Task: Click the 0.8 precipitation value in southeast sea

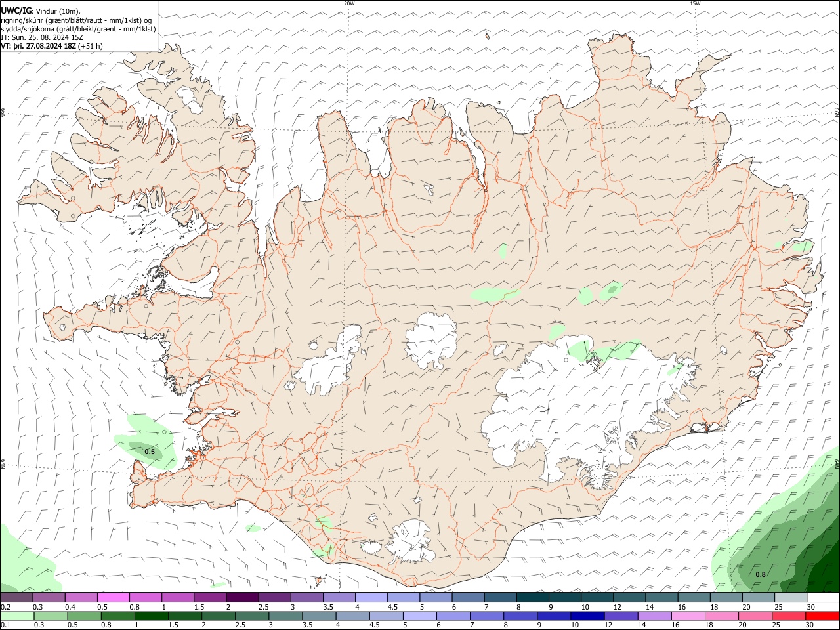Action: coord(760,574)
